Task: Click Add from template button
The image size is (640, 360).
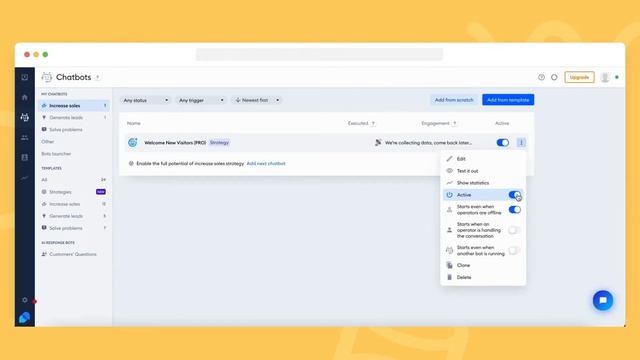Action: point(508,100)
